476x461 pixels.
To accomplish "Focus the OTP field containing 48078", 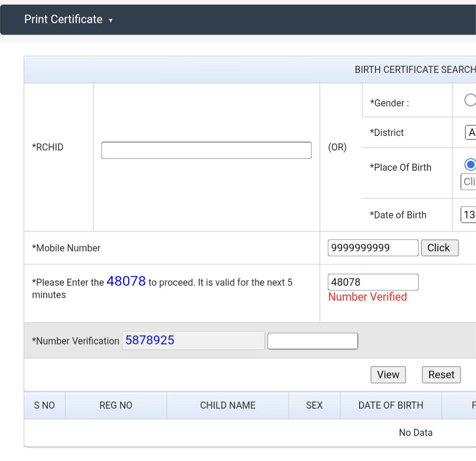I will click(x=373, y=282).
